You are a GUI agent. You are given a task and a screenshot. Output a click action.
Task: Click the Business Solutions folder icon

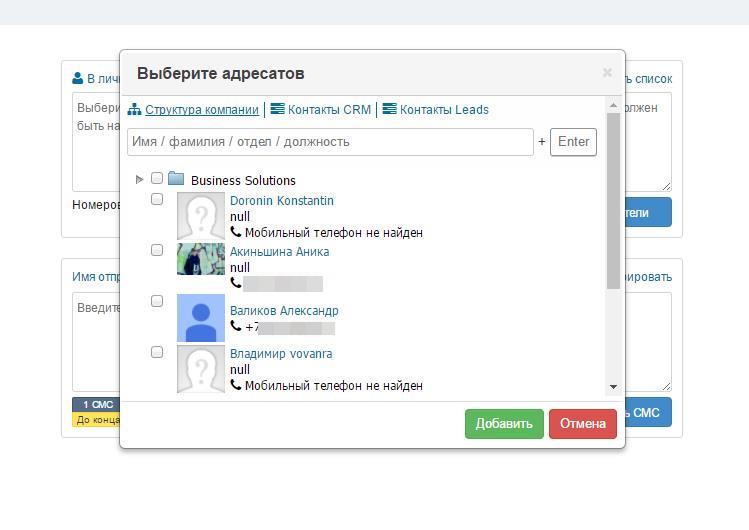coord(176,179)
